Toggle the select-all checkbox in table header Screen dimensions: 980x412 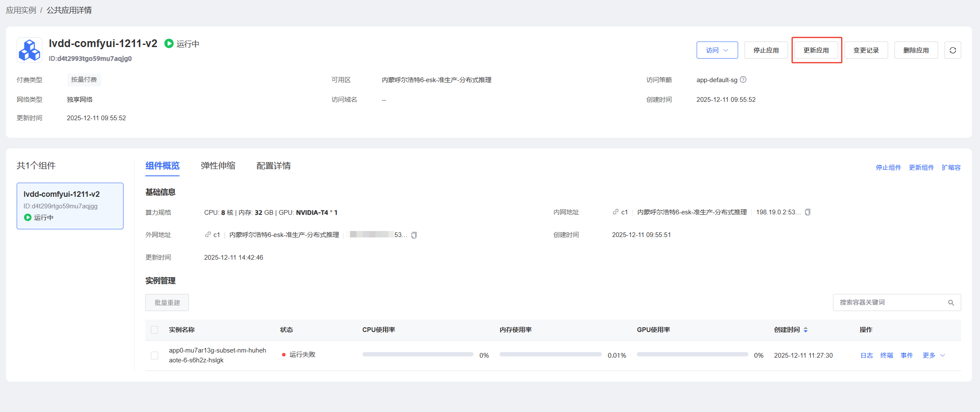coord(155,330)
